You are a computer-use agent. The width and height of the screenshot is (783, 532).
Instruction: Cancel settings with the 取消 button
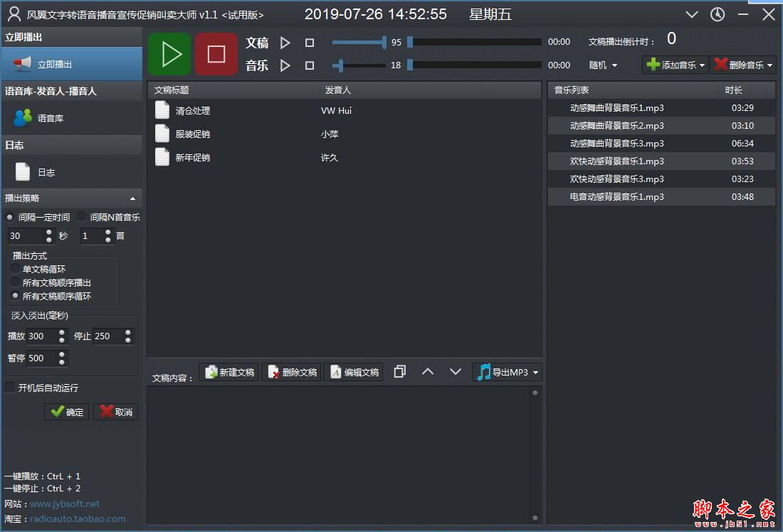[116, 412]
